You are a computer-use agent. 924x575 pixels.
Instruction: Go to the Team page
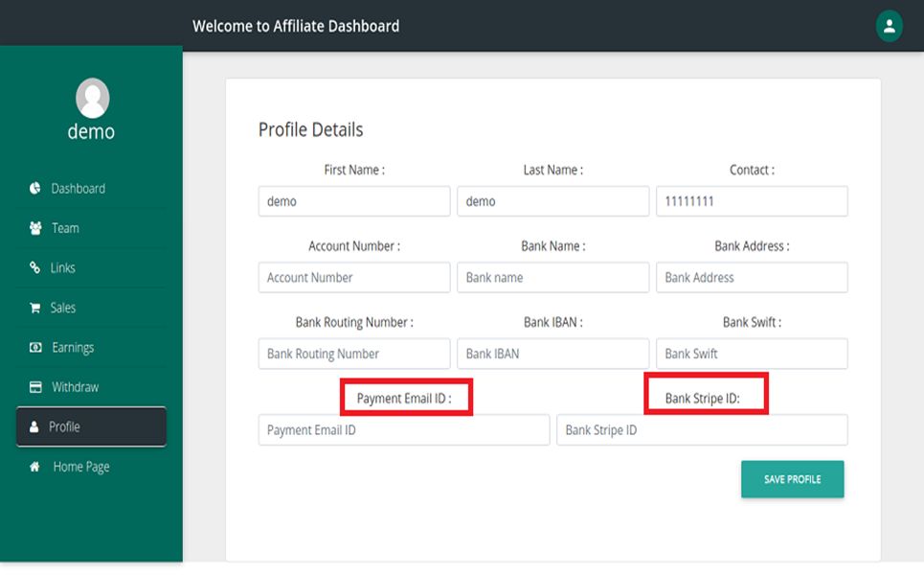point(91,228)
